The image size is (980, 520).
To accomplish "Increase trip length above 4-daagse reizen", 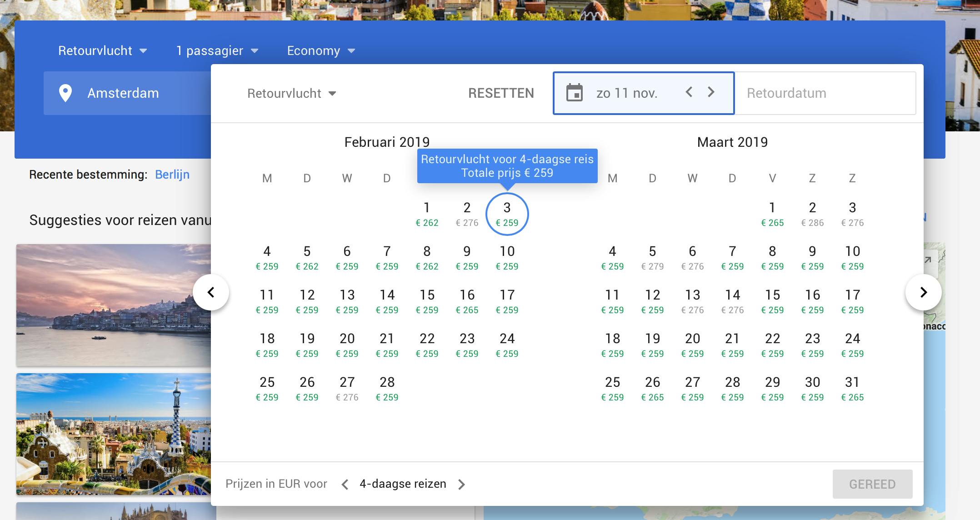I will click(x=461, y=485).
